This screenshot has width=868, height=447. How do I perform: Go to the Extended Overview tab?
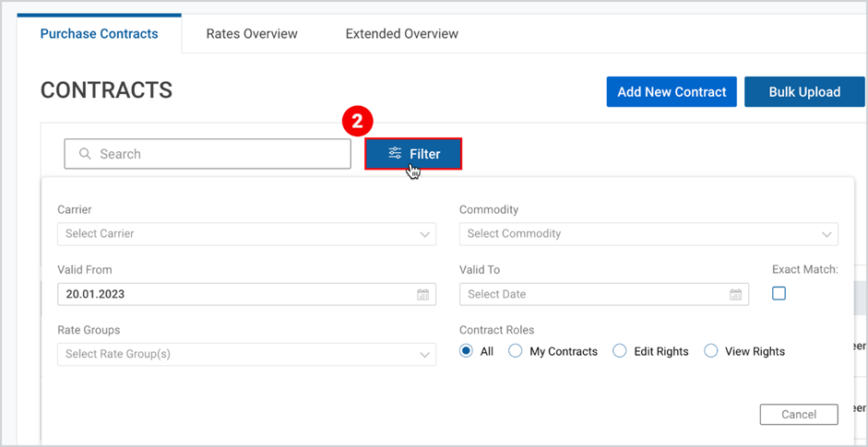point(402,34)
